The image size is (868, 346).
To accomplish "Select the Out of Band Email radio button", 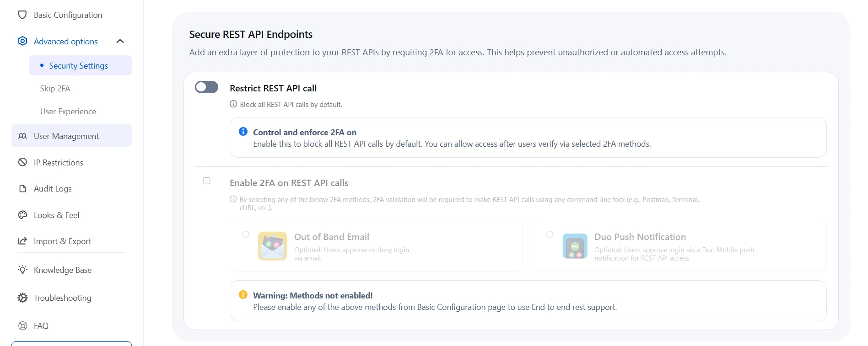I will click(x=246, y=234).
